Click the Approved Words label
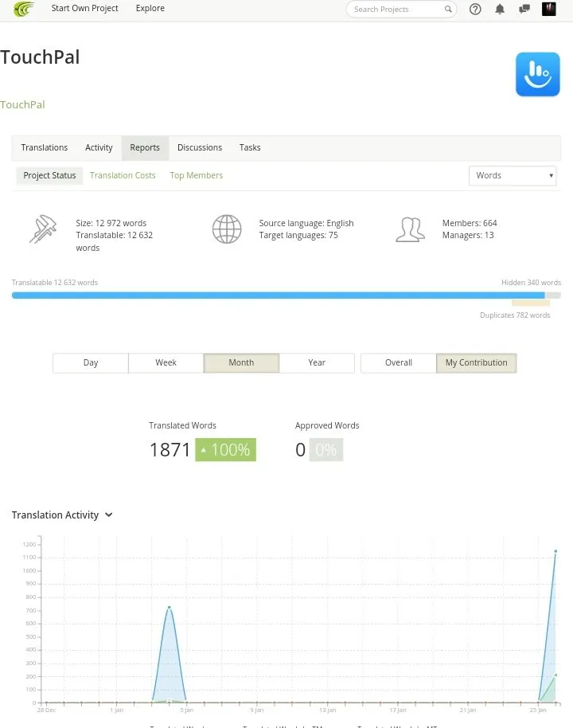The image size is (573, 728). click(x=327, y=425)
